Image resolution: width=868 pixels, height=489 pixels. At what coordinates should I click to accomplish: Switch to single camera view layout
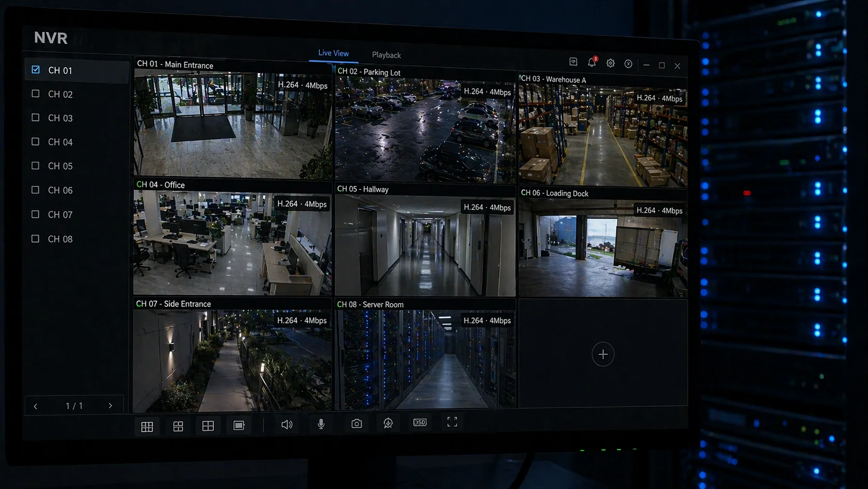pos(239,425)
